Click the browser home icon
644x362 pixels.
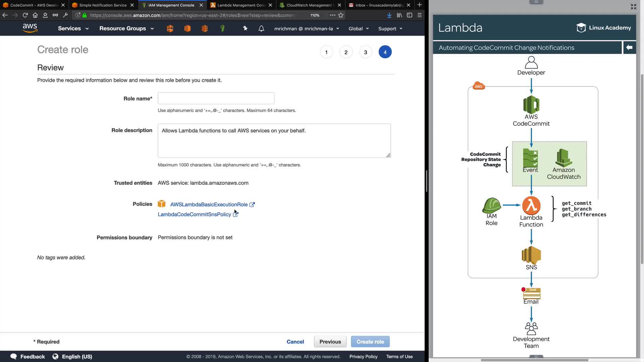pos(35,15)
